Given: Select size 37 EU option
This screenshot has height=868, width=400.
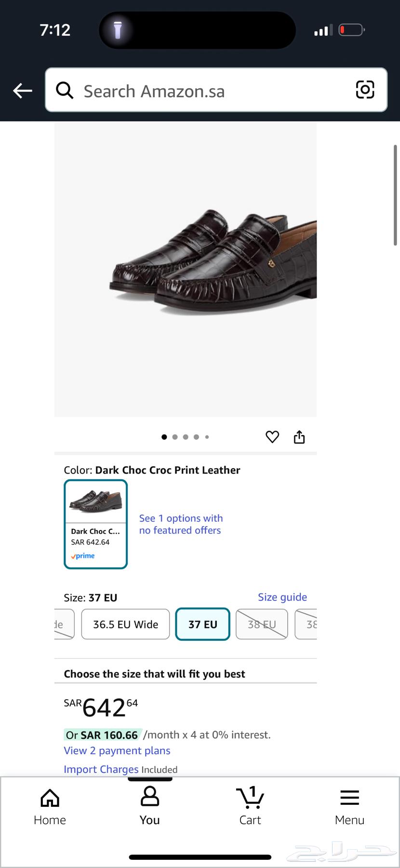Looking at the screenshot, I should [x=202, y=624].
